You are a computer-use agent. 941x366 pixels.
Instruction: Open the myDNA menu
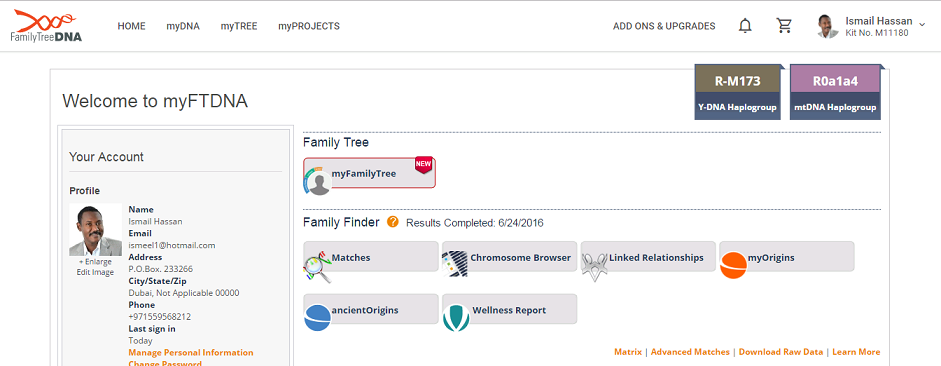coord(183,26)
